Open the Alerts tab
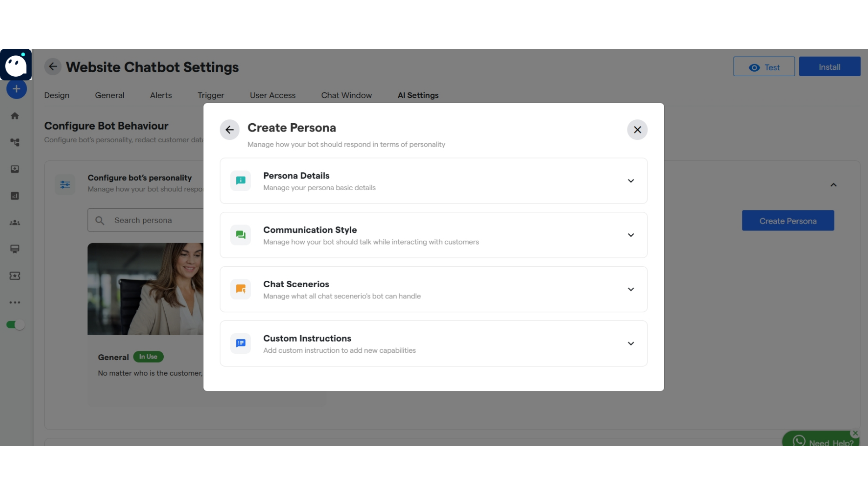 click(x=160, y=95)
